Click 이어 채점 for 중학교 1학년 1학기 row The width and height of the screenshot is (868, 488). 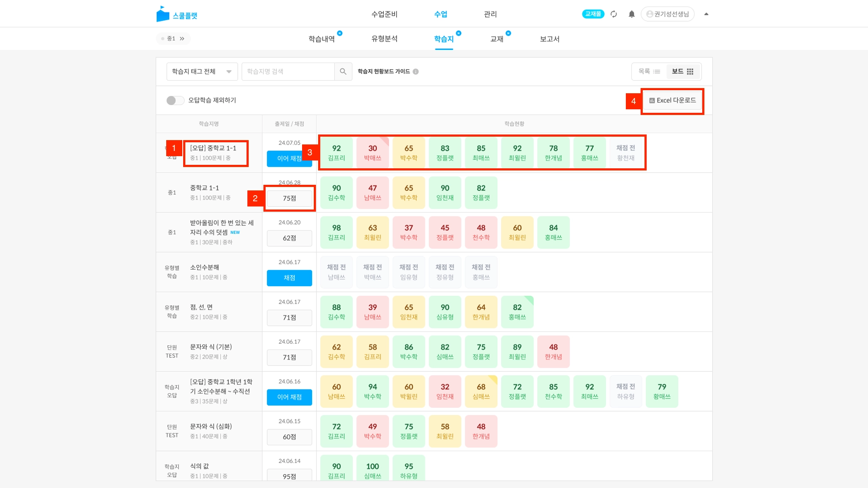[289, 397]
